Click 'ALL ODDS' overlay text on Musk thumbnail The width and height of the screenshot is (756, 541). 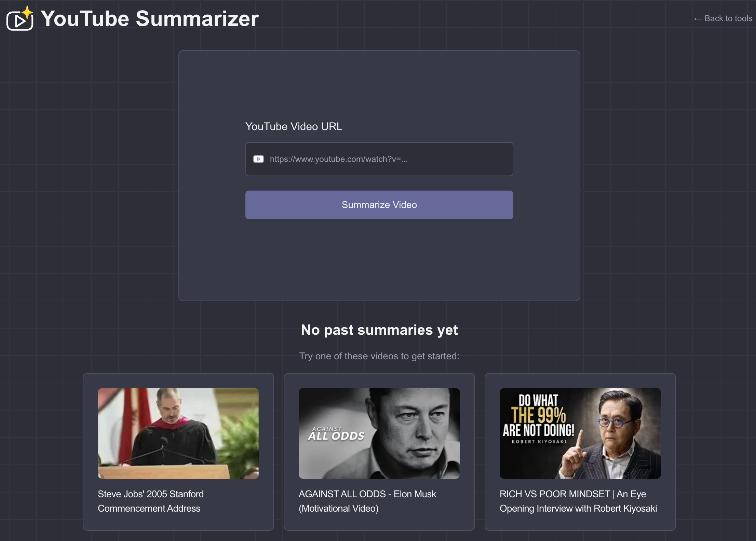click(336, 436)
